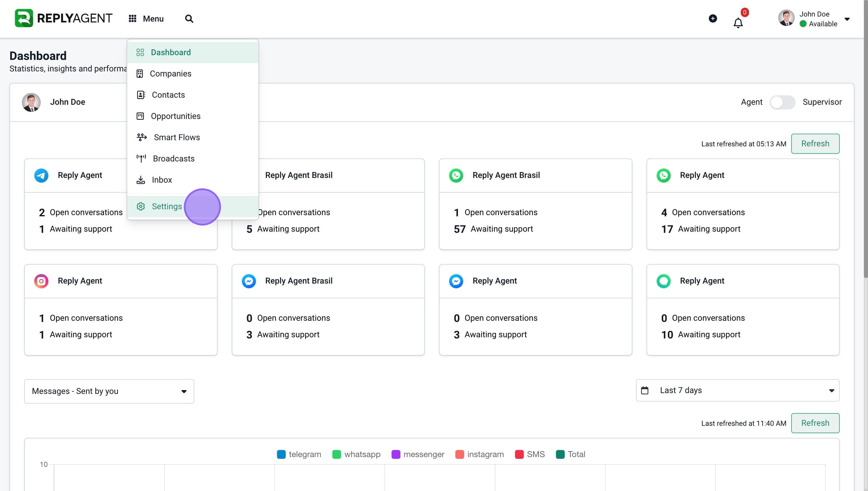Open the Menu grid icon
868x491 pixels.
[133, 19]
